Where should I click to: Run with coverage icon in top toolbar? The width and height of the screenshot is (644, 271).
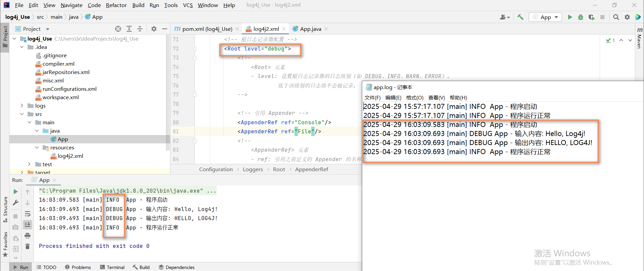592,17
